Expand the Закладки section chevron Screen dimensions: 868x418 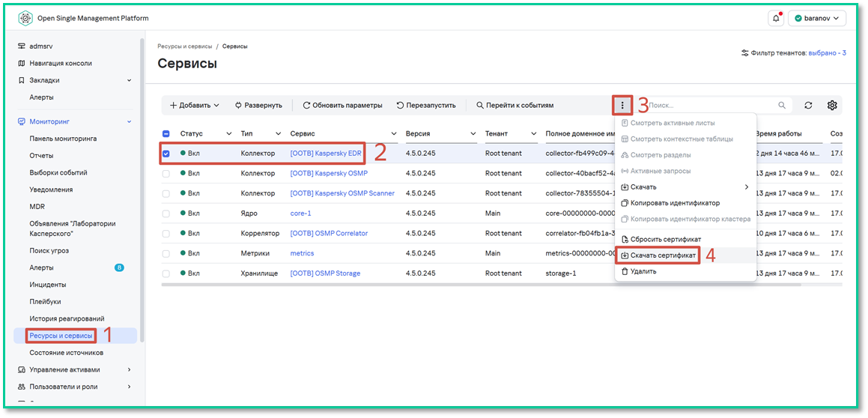129,80
